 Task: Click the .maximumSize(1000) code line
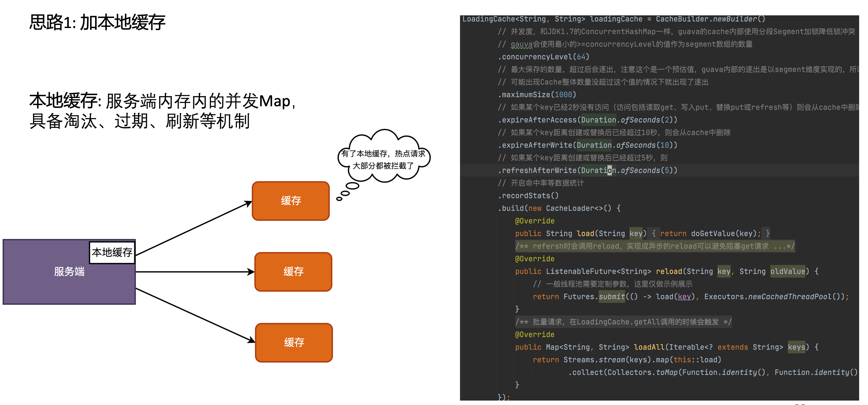(x=537, y=95)
